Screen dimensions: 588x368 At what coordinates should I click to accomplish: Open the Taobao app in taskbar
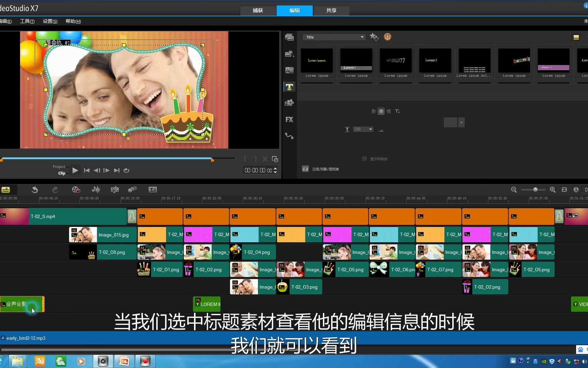39,361
